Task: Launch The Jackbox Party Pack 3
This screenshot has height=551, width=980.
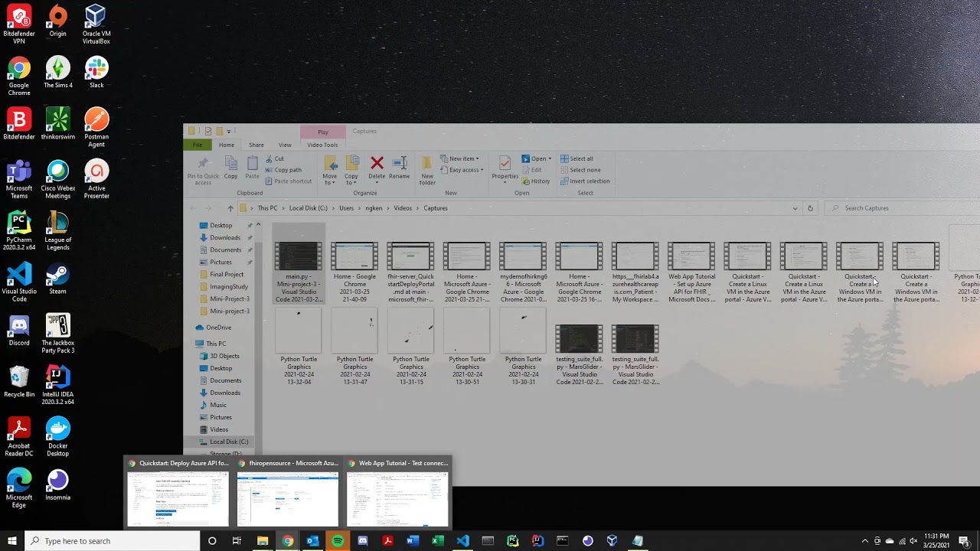Action: coord(57,333)
